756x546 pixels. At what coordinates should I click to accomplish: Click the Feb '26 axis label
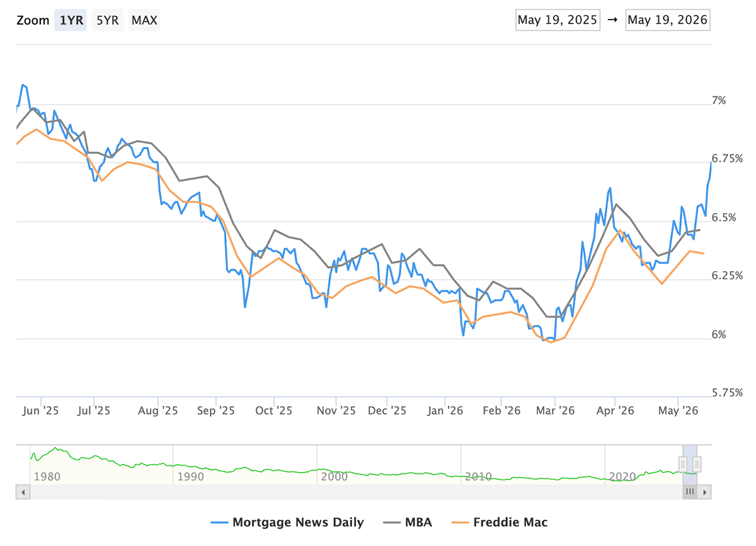[501, 410]
